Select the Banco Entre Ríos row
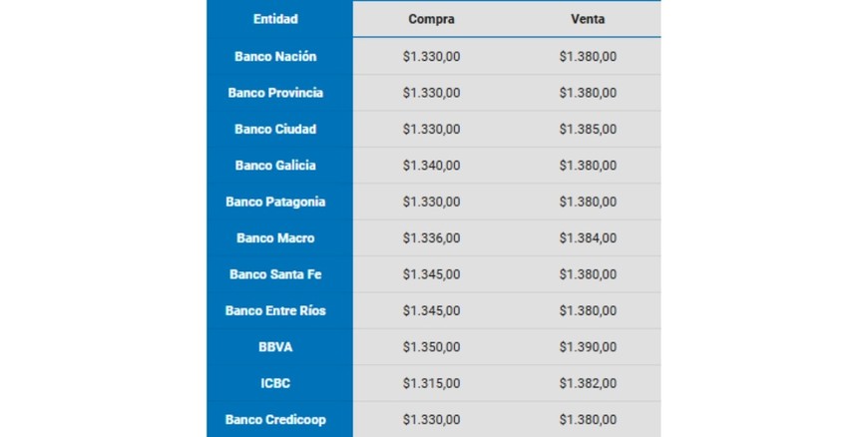The width and height of the screenshot is (868, 437). coord(275,310)
